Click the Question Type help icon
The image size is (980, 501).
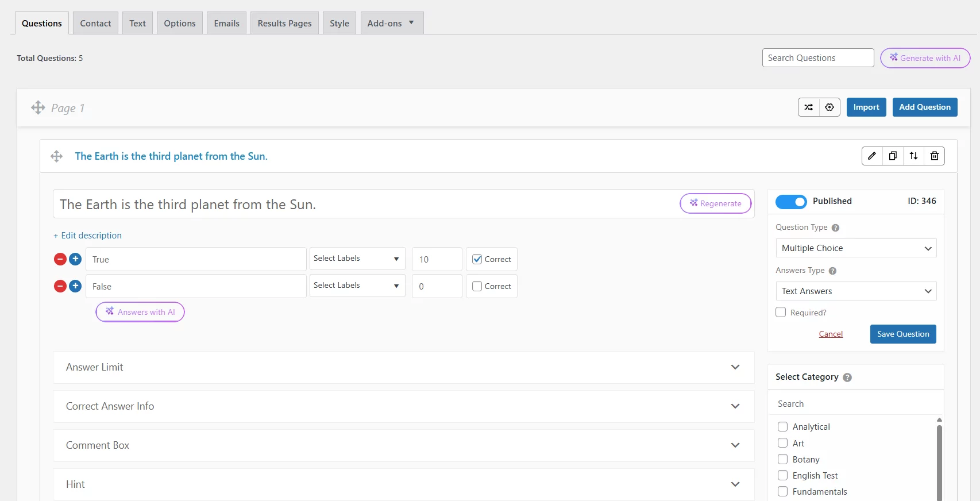point(835,228)
